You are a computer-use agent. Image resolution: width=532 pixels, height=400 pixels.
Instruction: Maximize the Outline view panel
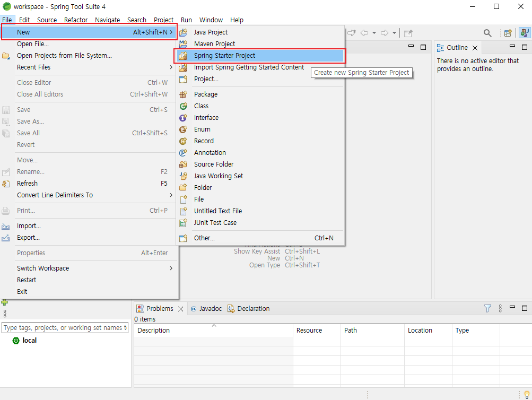coord(525,47)
